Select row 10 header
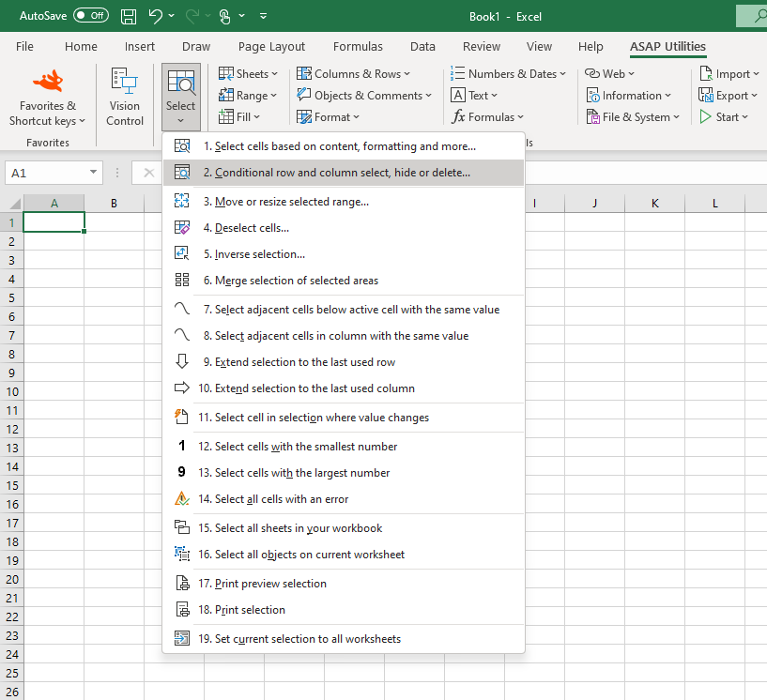Viewport: 767px width, 700px height. coord(12,391)
